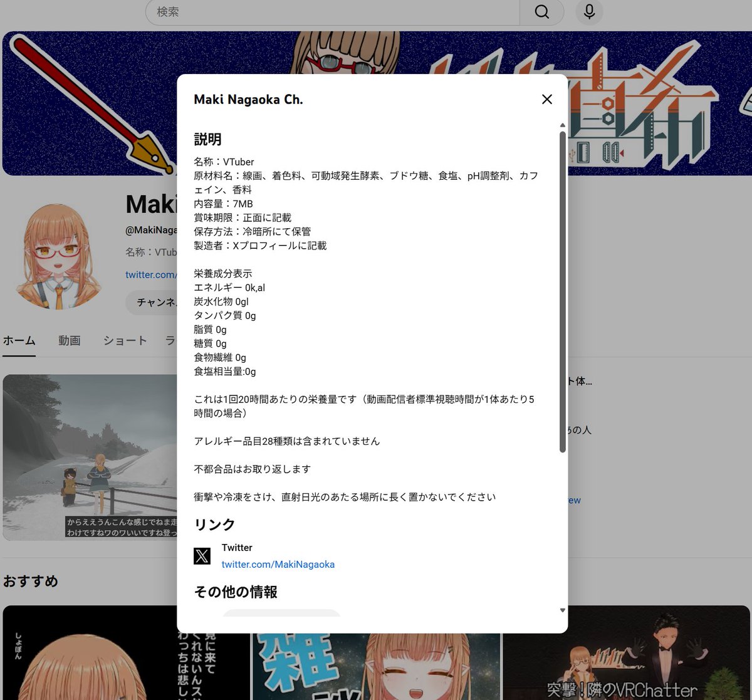Click the dialog scrollbar up arrow
This screenshot has height=700, width=752.
pos(562,125)
